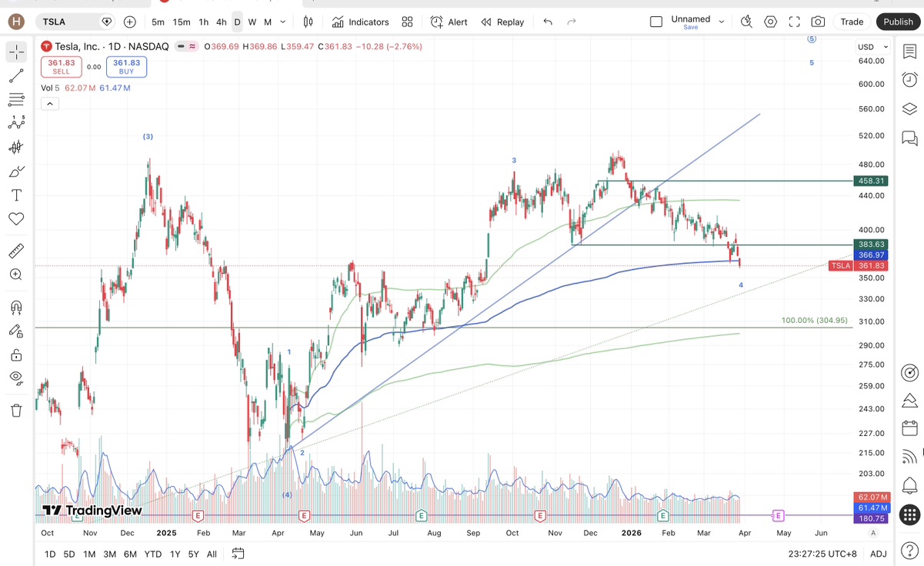Select the All date range tab
This screenshot has height=566, width=924.
point(212,554)
